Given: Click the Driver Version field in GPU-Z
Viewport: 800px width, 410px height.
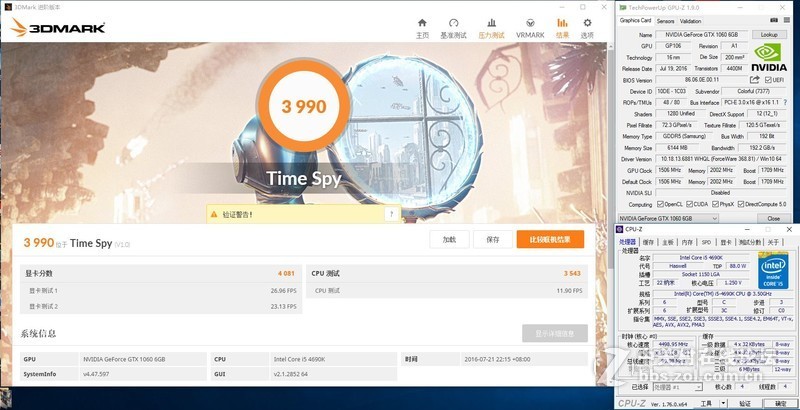Looking at the screenshot, I should [720, 159].
